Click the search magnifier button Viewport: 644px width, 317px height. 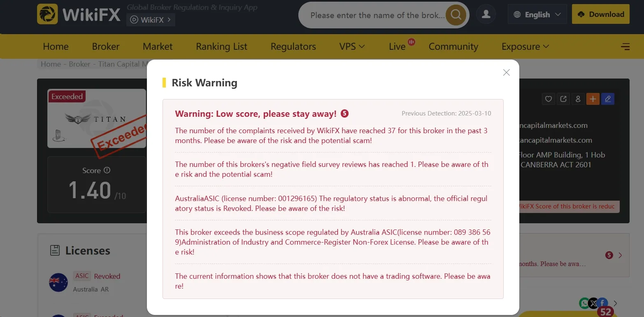(x=456, y=15)
